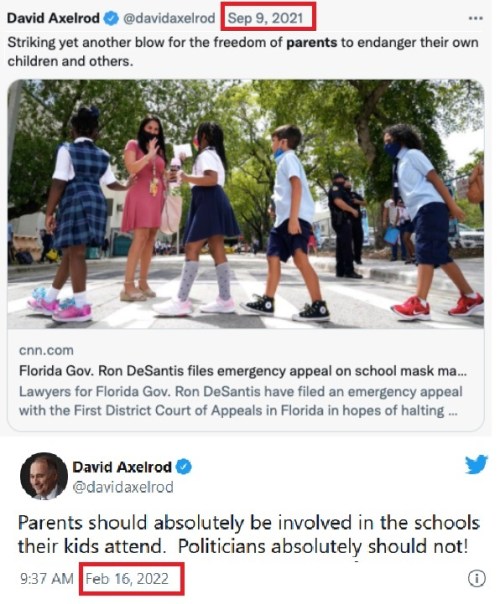
Task: Click the Sep 9, 2021 date
Action: 265,18
